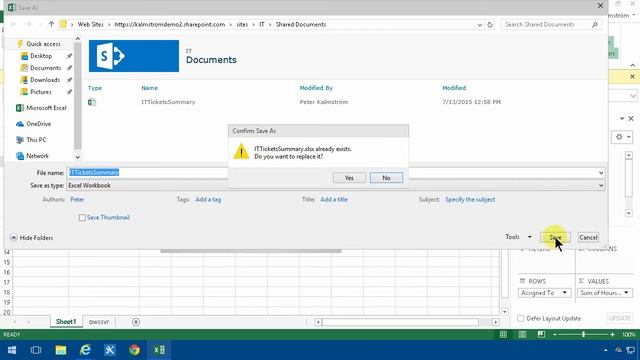640x360 pixels.
Task: Click 'Web Sites' in address path
Action: (x=90, y=24)
